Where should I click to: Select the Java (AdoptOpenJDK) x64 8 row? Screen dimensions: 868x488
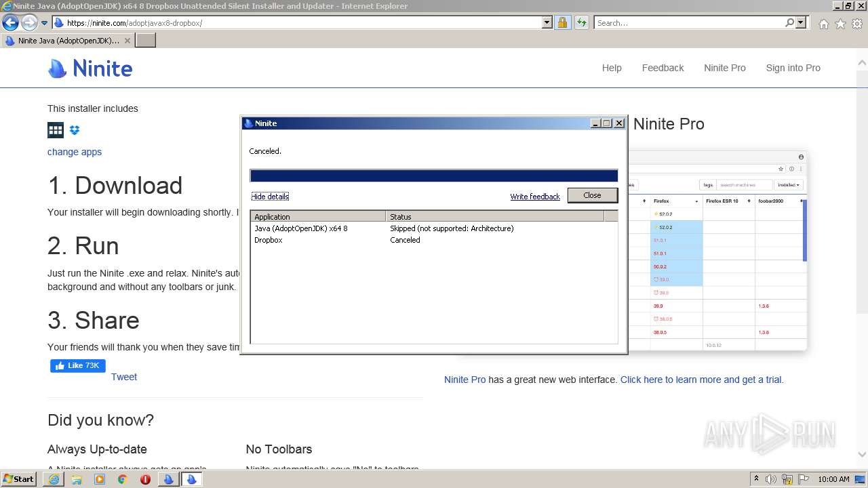[434, 228]
